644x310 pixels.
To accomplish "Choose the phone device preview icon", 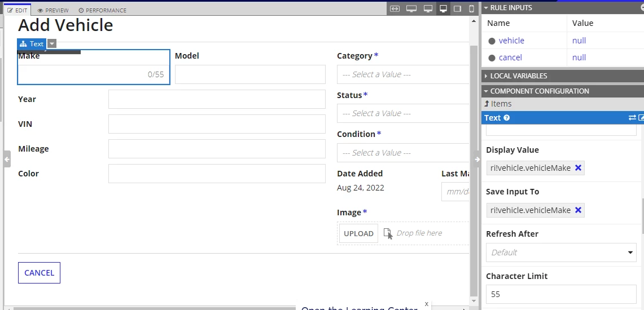I will point(471,8).
